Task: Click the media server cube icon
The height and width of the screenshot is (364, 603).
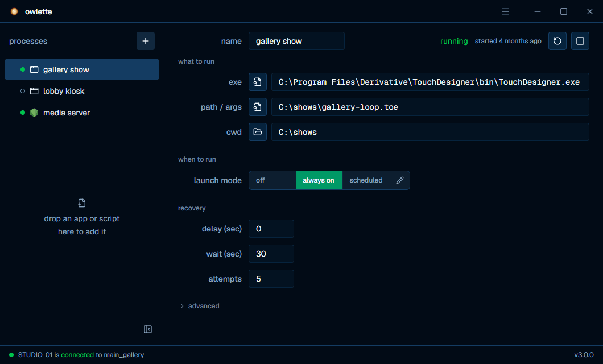Action: (x=34, y=113)
